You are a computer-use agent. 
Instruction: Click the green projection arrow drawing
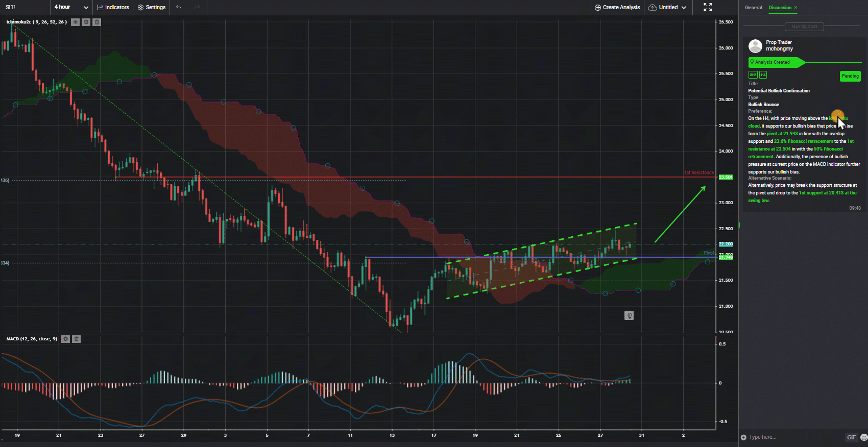(x=680, y=214)
